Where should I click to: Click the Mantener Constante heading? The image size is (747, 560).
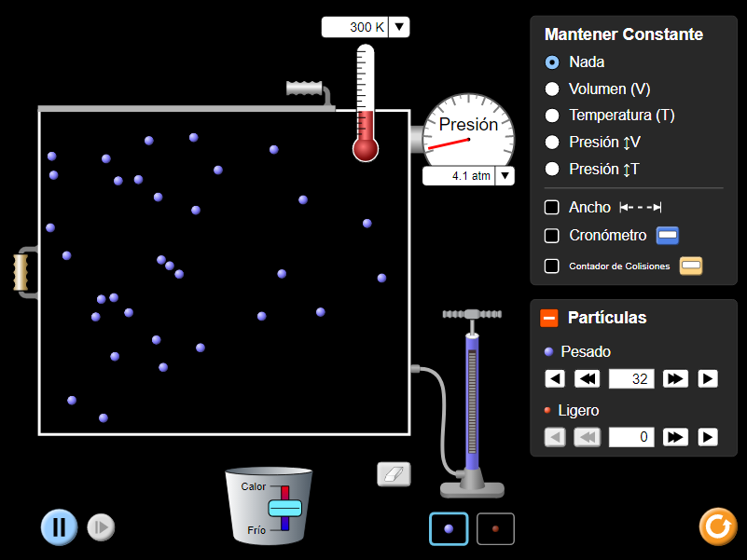pyautogui.click(x=624, y=34)
